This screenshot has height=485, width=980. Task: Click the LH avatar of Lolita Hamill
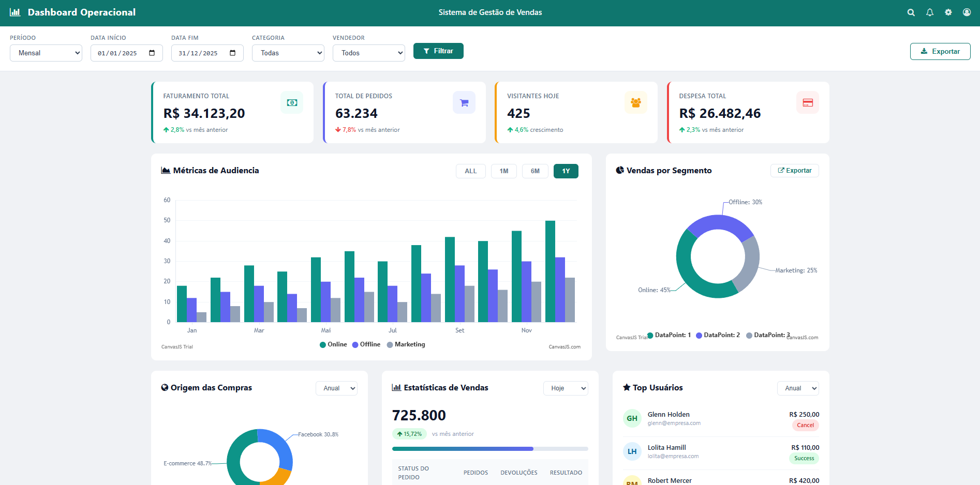632,451
